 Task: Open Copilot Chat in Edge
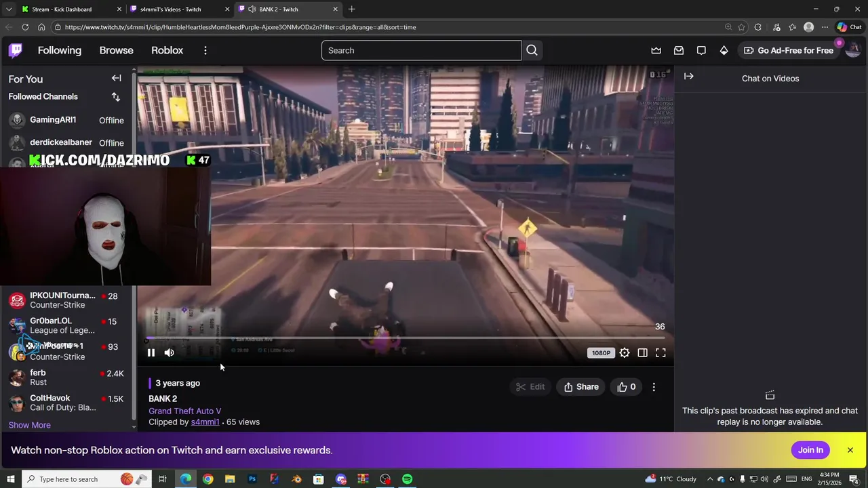[849, 27]
